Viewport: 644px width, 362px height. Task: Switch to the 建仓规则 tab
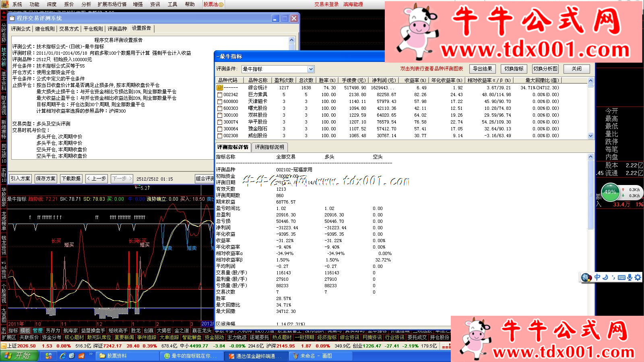point(45,29)
